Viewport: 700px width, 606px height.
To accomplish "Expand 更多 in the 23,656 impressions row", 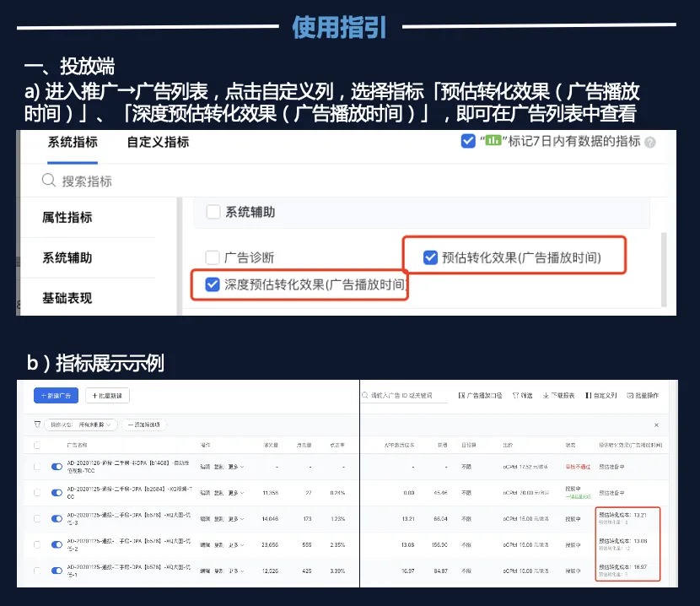I will (x=236, y=544).
